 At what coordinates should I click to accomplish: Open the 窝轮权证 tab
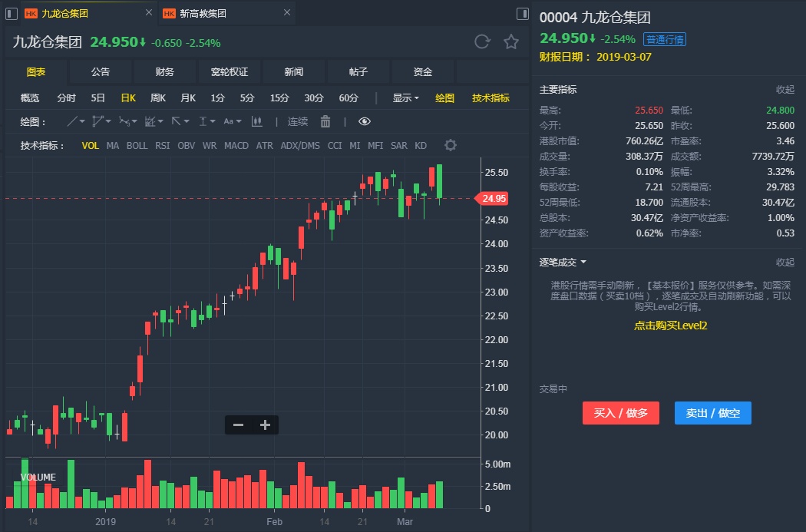(x=230, y=72)
